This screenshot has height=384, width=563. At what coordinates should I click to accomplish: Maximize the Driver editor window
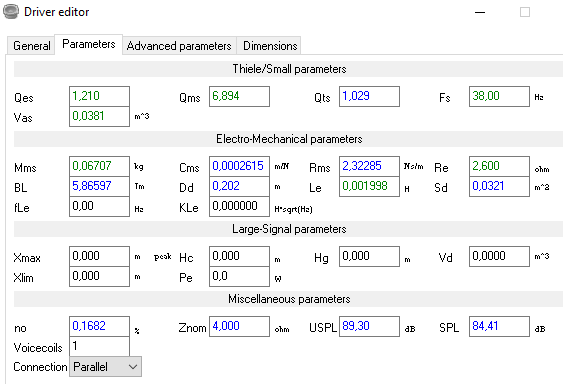pos(525,12)
